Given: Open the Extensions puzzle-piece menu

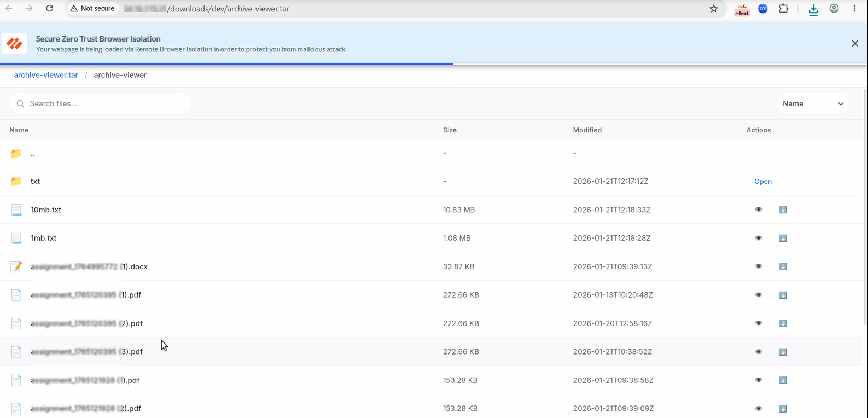Looking at the screenshot, I should pos(784,9).
